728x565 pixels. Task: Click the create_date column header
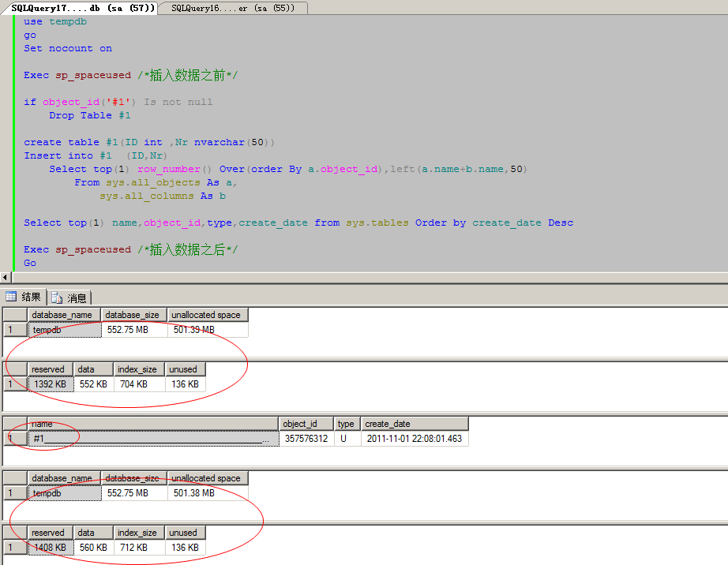[415, 424]
